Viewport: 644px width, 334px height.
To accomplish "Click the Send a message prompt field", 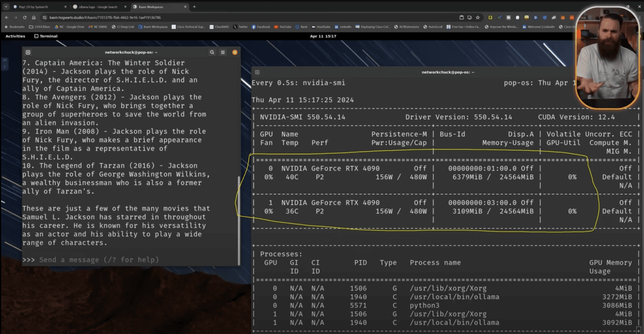I will (99, 260).
